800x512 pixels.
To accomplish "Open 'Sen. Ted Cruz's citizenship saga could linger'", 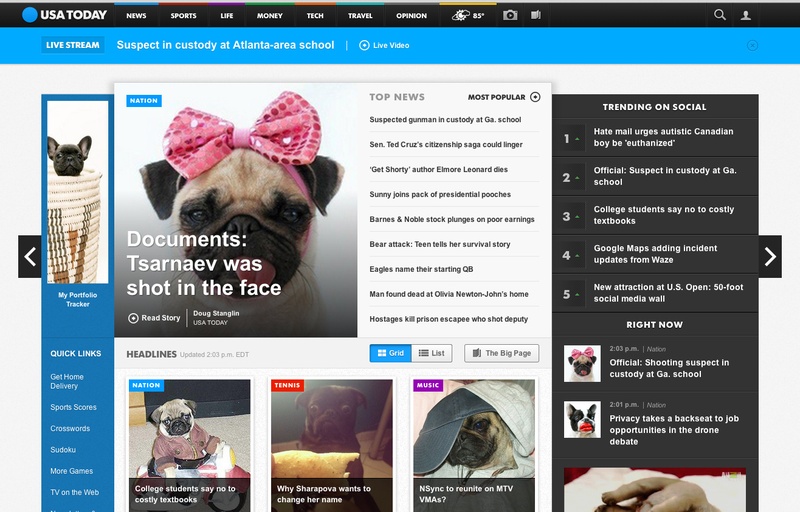I will tap(446, 145).
